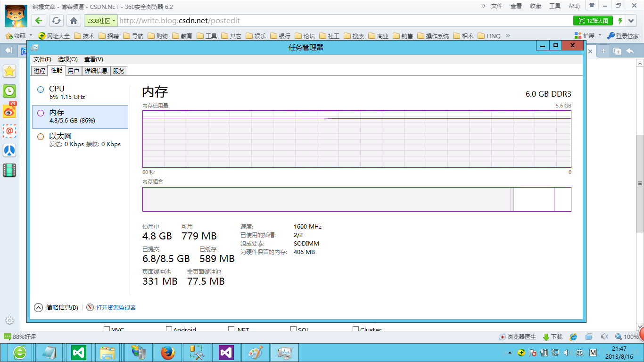
Task: Click green 360 browser icon in taskbar
Action: pyautogui.click(x=19, y=353)
